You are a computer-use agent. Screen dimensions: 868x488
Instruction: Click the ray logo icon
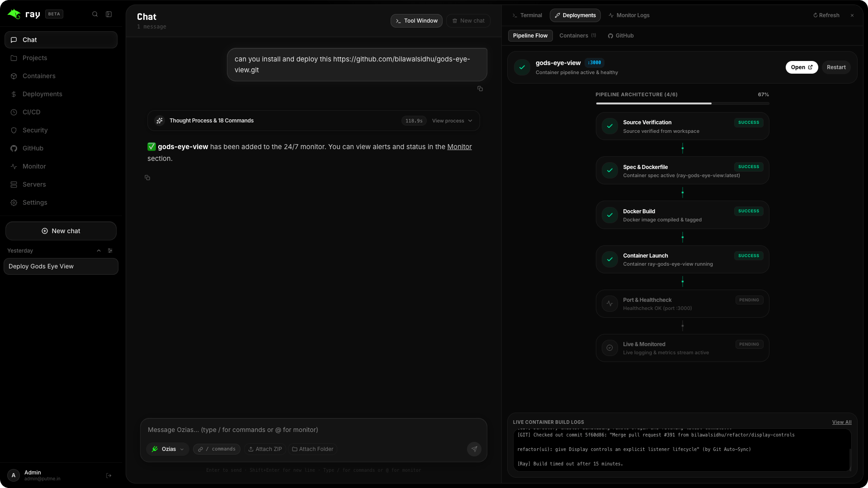coord(14,14)
